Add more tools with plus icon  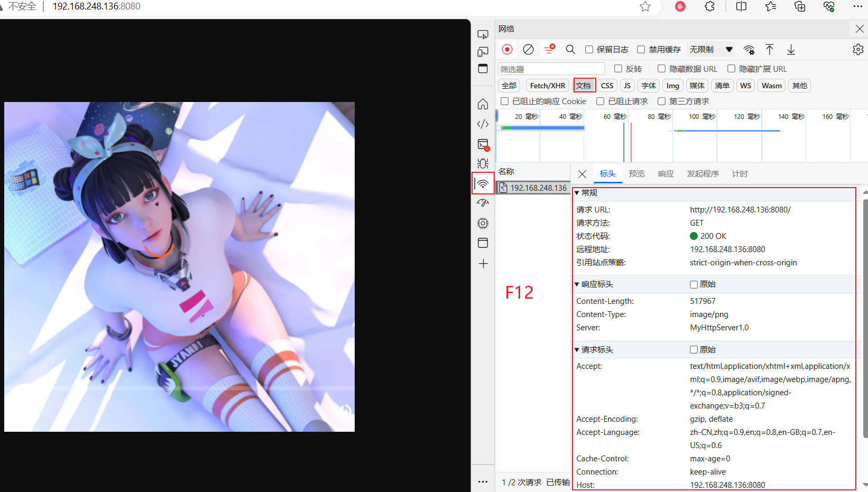[483, 263]
